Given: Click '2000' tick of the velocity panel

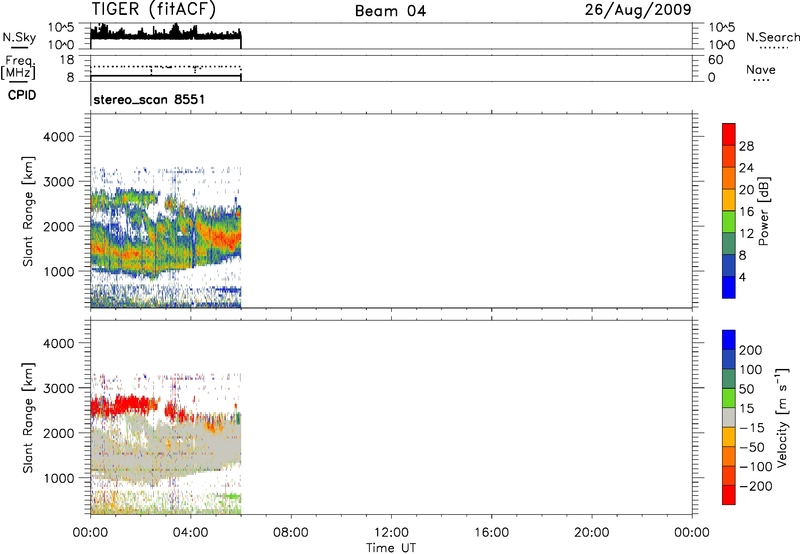Looking at the screenshot, I should tap(59, 433).
